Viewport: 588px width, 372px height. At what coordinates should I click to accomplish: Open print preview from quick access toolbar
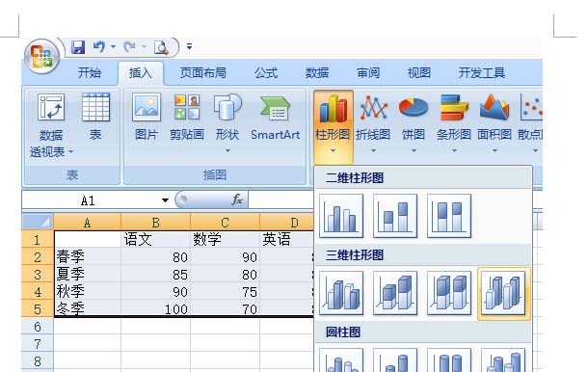click(x=161, y=47)
